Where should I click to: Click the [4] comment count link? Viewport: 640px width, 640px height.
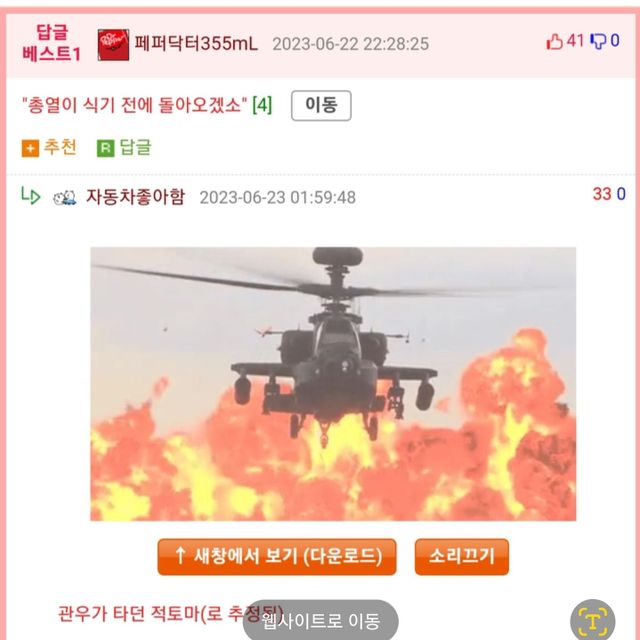262,105
